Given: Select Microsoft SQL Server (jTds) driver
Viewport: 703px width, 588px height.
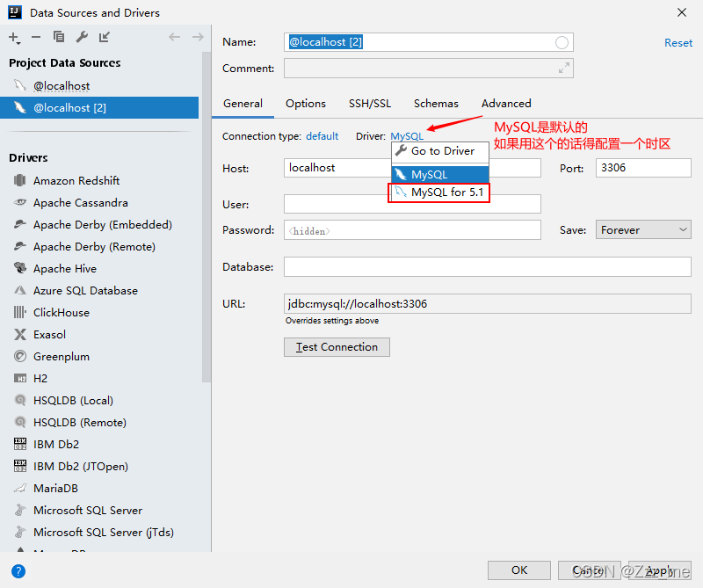Looking at the screenshot, I should pyautogui.click(x=104, y=533).
